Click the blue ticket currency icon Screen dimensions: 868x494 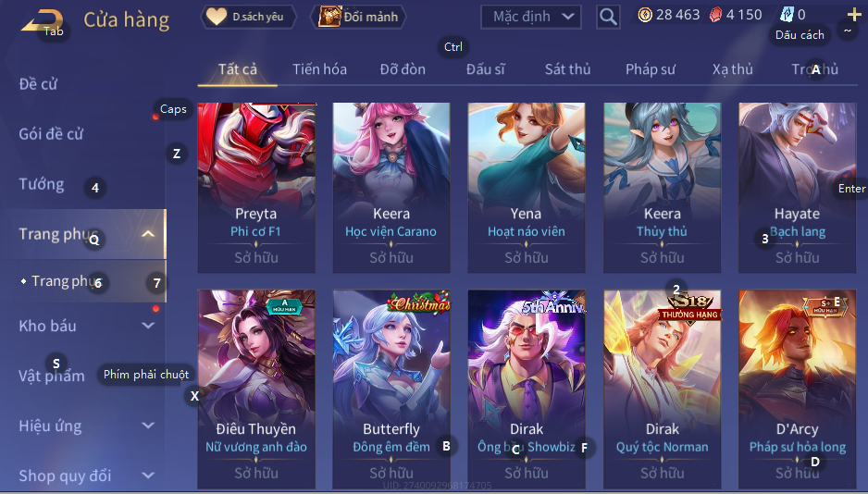(787, 15)
